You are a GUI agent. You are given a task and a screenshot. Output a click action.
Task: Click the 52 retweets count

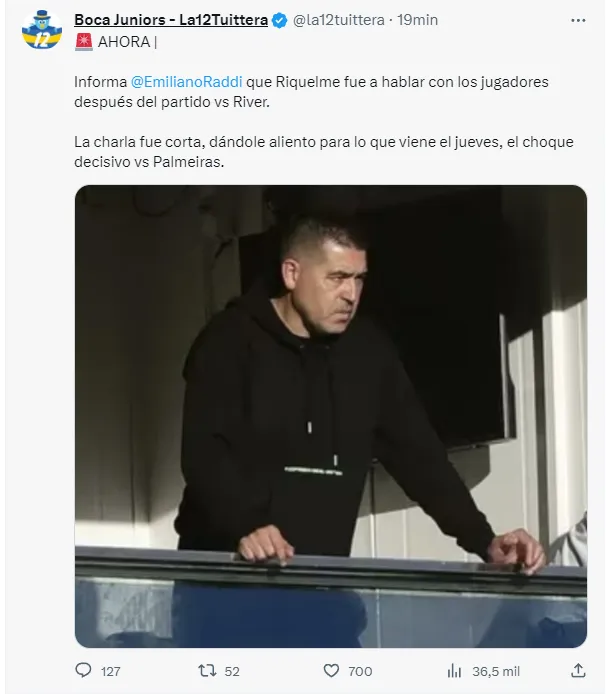click(232, 671)
